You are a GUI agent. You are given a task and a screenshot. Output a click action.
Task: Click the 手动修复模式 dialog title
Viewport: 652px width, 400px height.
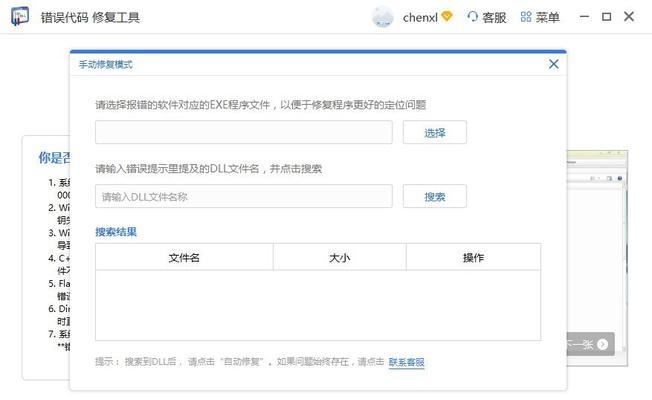click(106, 64)
